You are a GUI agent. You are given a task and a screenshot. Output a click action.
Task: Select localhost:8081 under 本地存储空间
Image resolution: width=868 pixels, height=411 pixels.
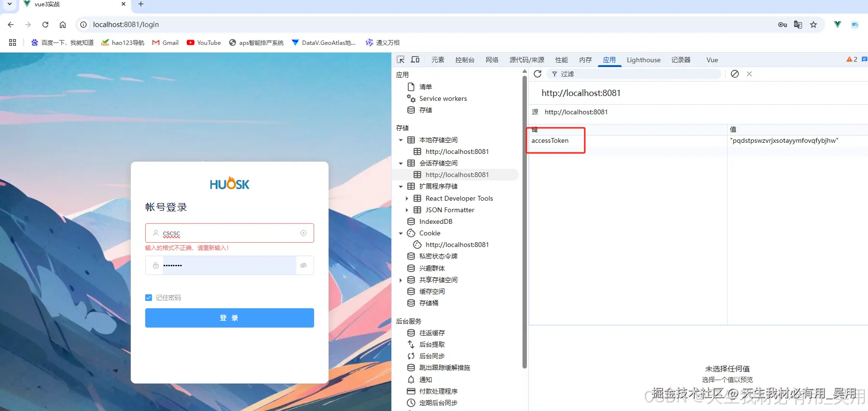(452, 151)
